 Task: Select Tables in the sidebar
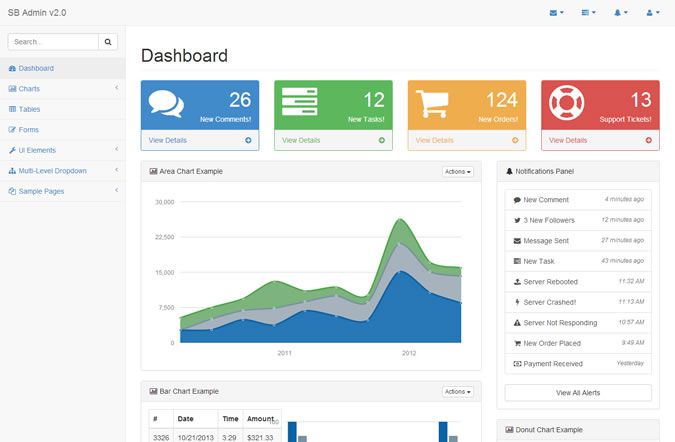pyautogui.click(x=29, y=109)
